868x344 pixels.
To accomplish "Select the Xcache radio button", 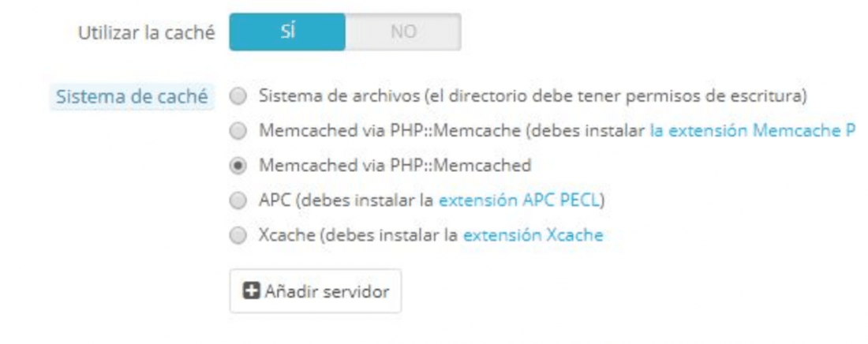I will click(238, 236).
